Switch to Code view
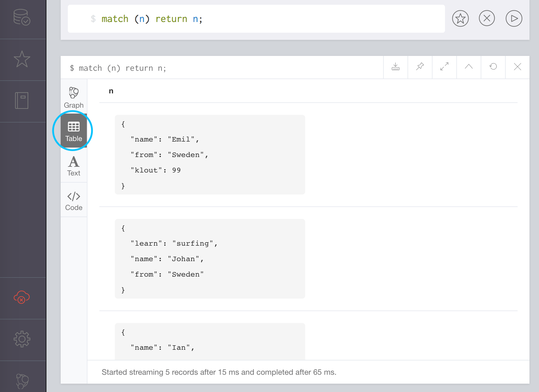The height and width of the screenshot is (392, 539). (74, 201)
